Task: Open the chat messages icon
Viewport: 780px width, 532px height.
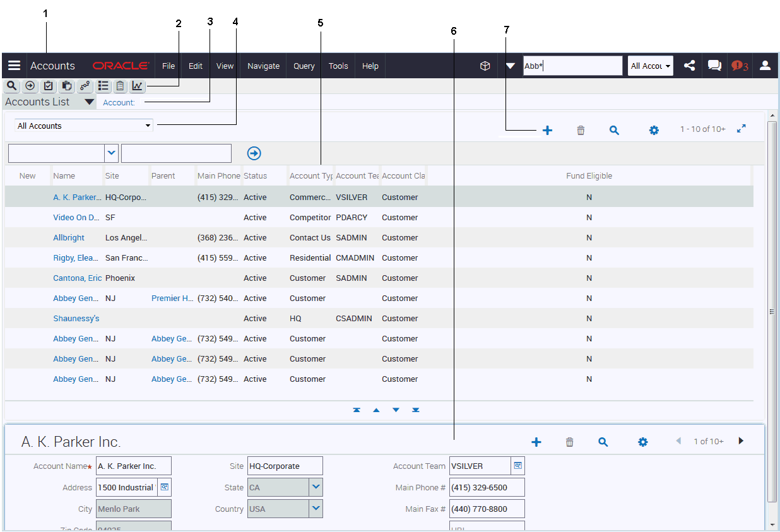Action: click(x=714, y=66)
